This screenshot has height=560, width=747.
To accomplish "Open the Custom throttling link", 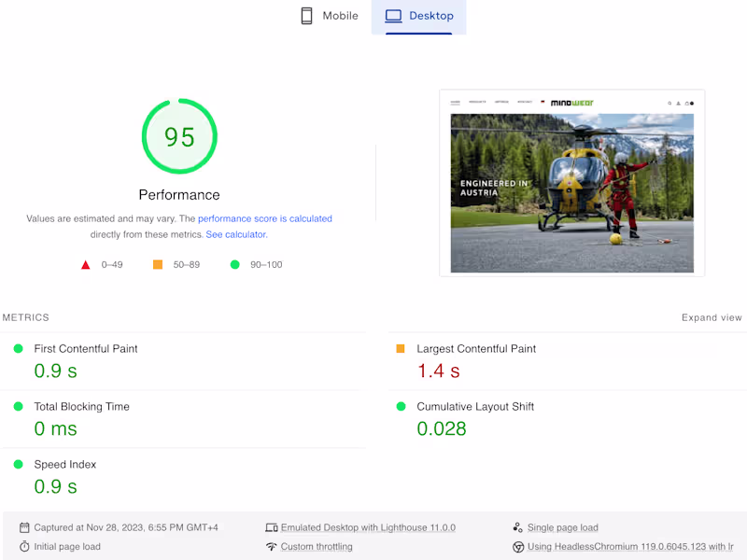I will tap(317, 547).
